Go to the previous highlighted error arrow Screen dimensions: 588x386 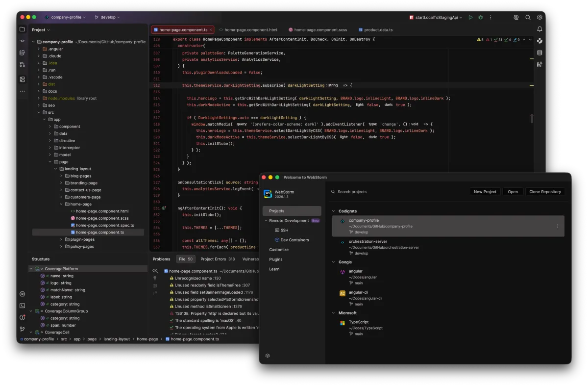coord(524,40)
